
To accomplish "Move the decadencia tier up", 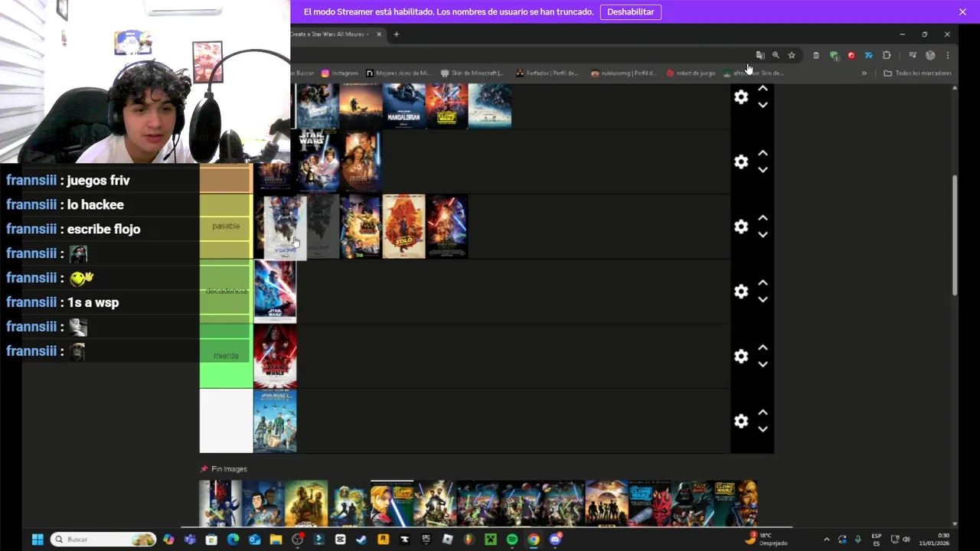I will pyautogui.click(x=763, y=283).
